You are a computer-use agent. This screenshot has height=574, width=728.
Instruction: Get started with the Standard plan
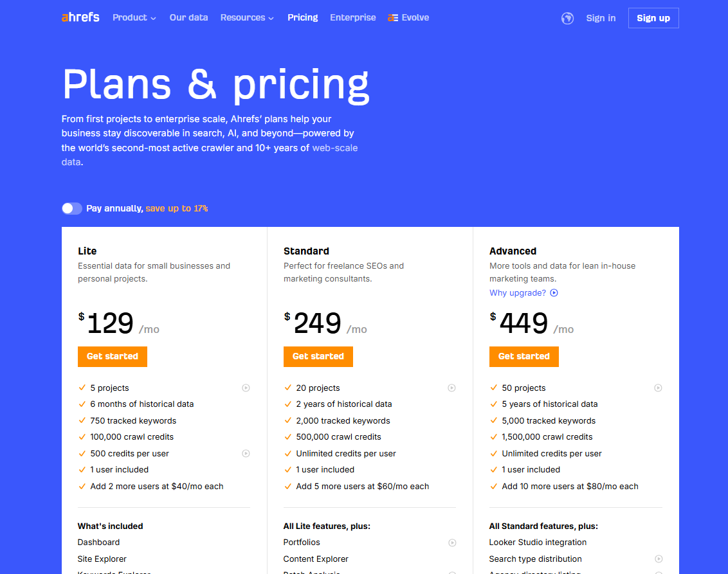pyautogui.click(x=318, y=357)
